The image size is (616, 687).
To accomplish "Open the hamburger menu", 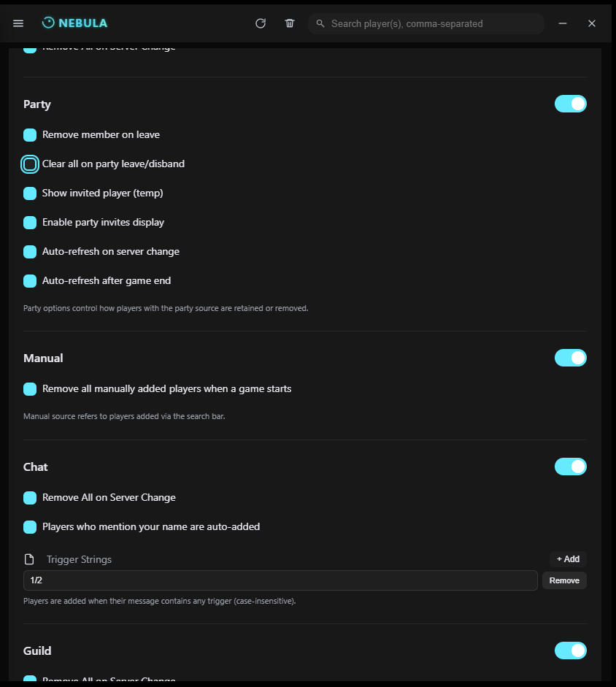I will [x=18, y=23].
